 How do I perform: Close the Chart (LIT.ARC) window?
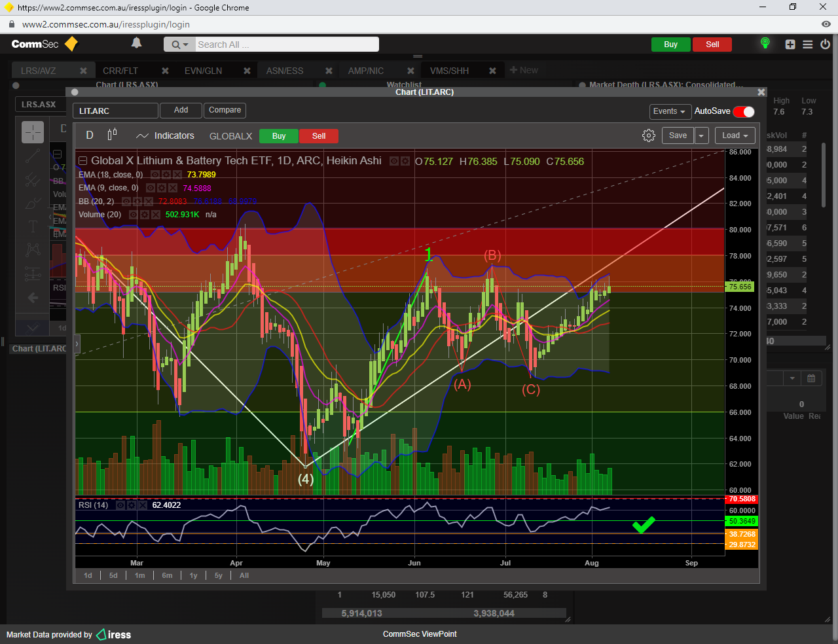click(761, 92)
